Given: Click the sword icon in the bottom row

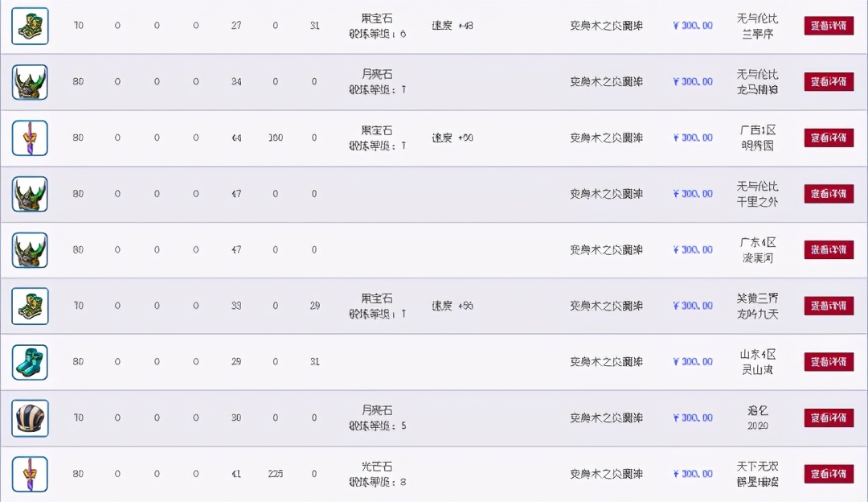Looking at the screenshot, I should pyautogui.click(x=29, y=474).
